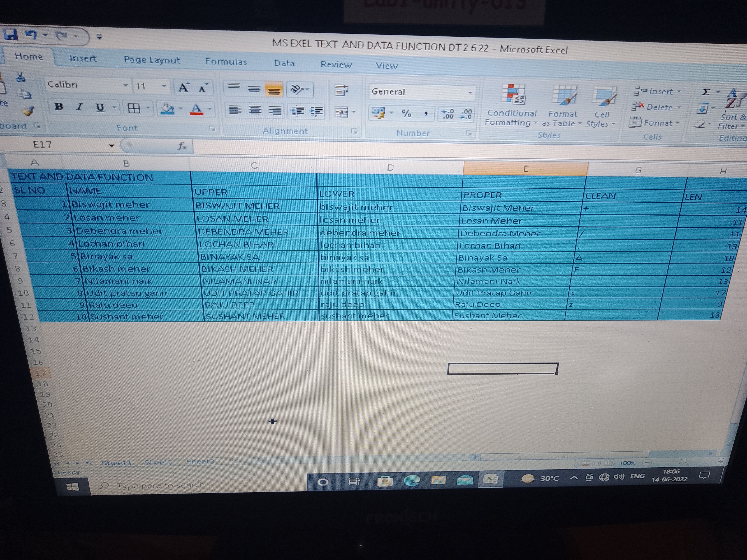Click the Borders grid icon
The height and width of the screenshot is (560, 747).
134,108
